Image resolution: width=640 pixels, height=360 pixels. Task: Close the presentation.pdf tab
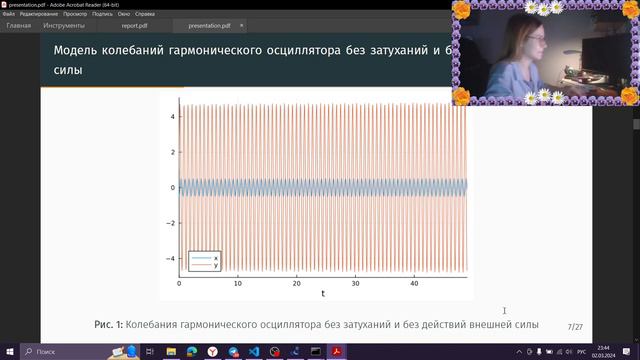pos(241,25)
